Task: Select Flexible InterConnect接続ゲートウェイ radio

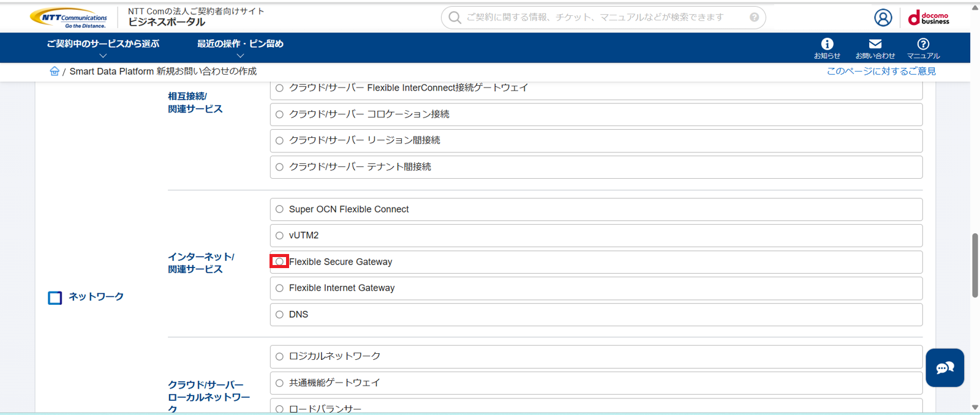Action: click(x=279, y=88)
